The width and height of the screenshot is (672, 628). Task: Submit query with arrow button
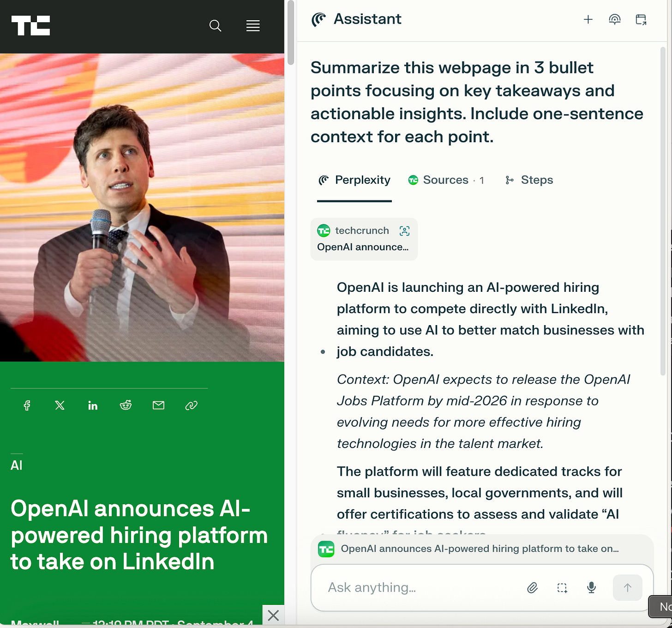click(627, 588)
